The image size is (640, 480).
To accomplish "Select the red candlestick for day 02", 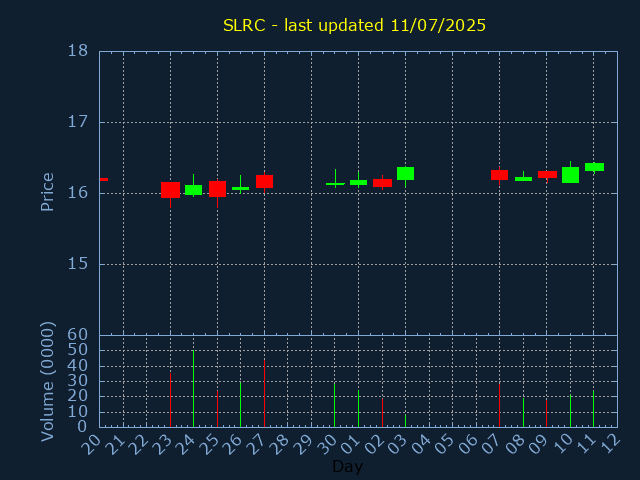I will tap(382, 183).
